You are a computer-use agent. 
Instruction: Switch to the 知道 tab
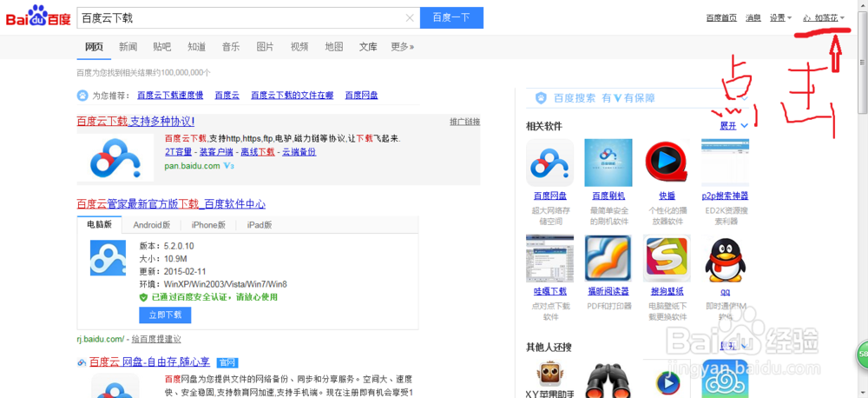pos(196,47)
